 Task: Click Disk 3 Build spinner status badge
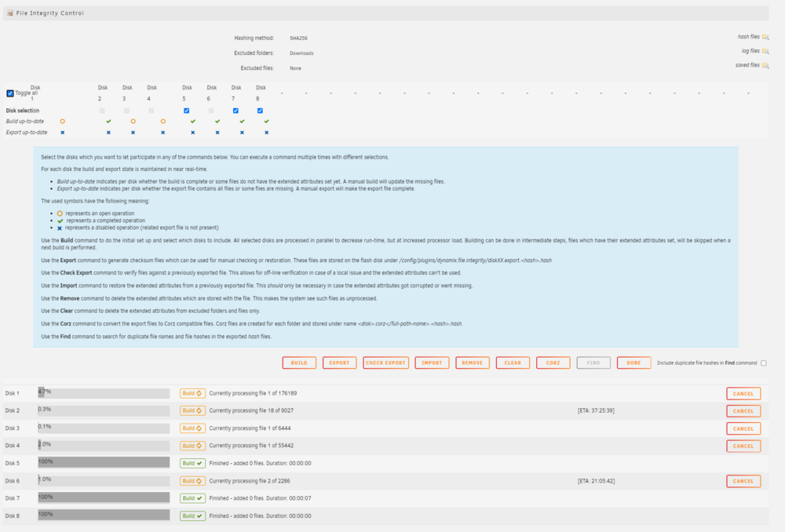coord(192,428)
